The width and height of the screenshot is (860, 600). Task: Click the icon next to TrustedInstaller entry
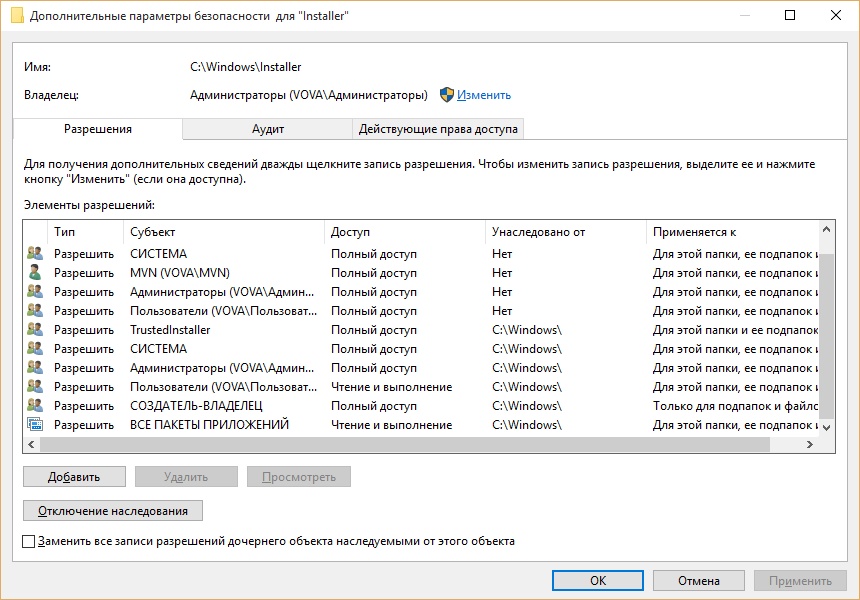[35, 330]
